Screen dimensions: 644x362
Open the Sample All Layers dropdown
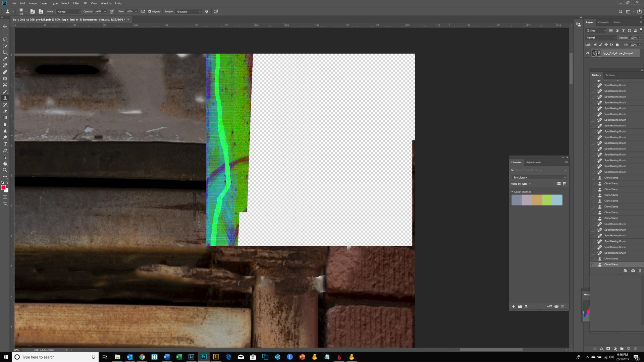tap(189, 12)
